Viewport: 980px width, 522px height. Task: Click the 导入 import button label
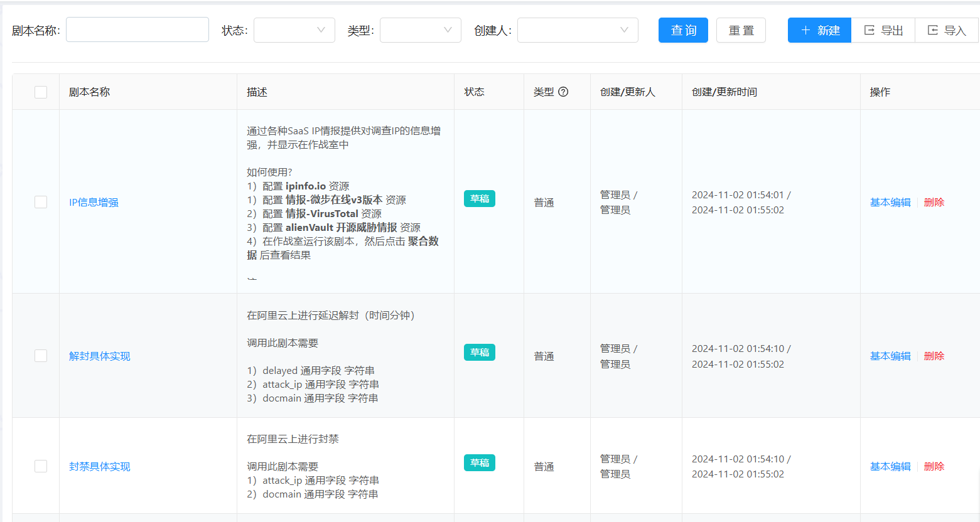tap(955, 30)
